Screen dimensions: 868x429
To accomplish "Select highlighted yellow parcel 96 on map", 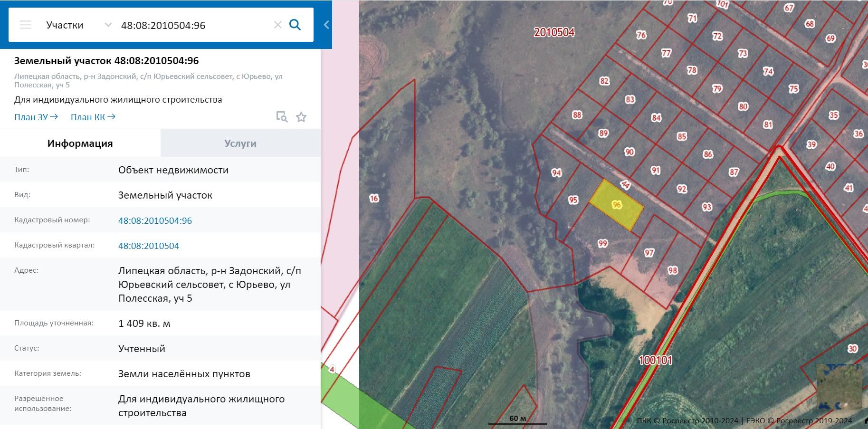I will (616, 205).
